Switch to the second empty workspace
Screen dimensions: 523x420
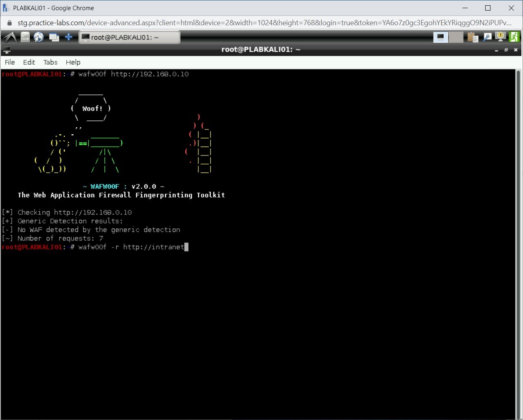(x=456, y=37)
